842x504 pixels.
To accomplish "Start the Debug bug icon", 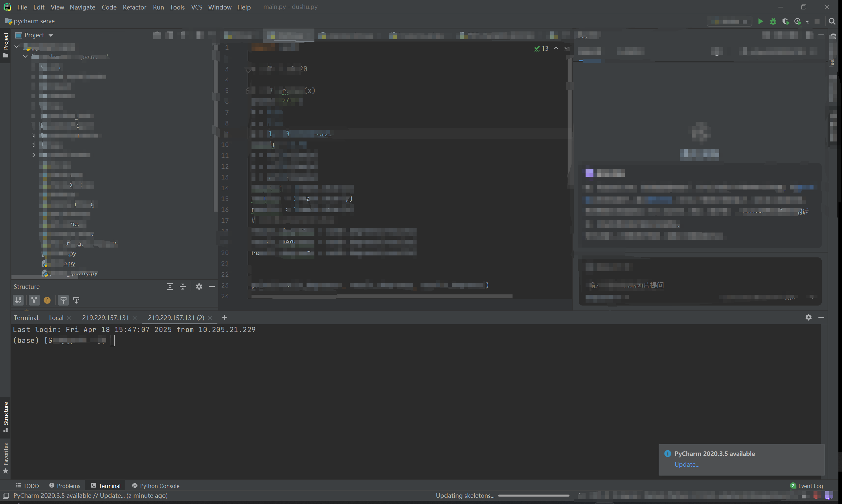I will 773,21.
